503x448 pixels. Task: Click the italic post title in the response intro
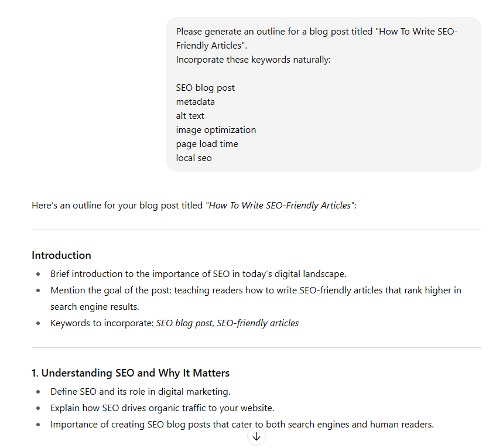280,206
